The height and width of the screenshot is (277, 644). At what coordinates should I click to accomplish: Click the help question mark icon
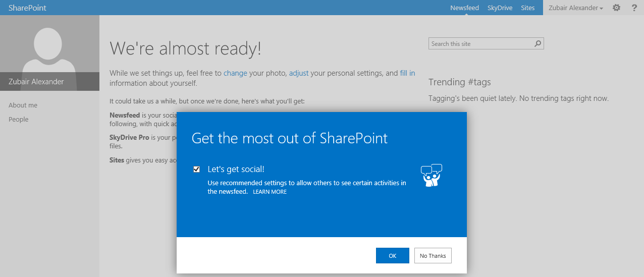click(x=634, y=8)
